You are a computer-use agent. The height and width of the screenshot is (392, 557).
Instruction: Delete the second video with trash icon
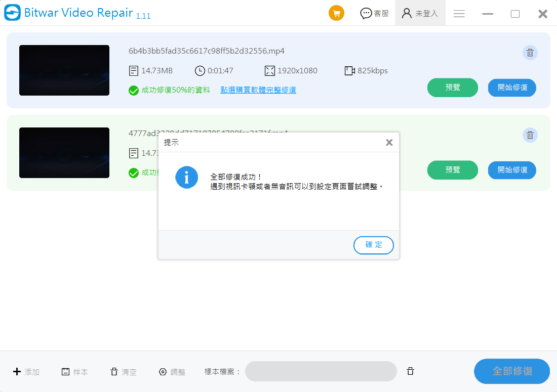coord(530,135)
